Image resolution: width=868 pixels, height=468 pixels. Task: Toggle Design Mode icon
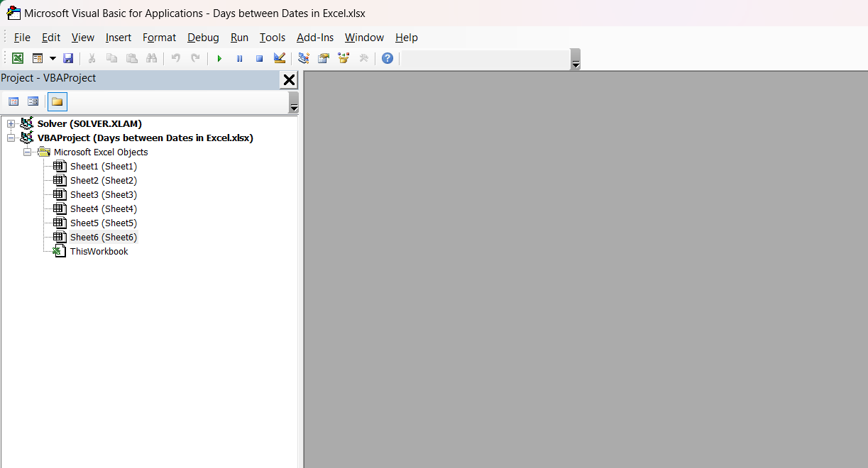tap(279, 58)
